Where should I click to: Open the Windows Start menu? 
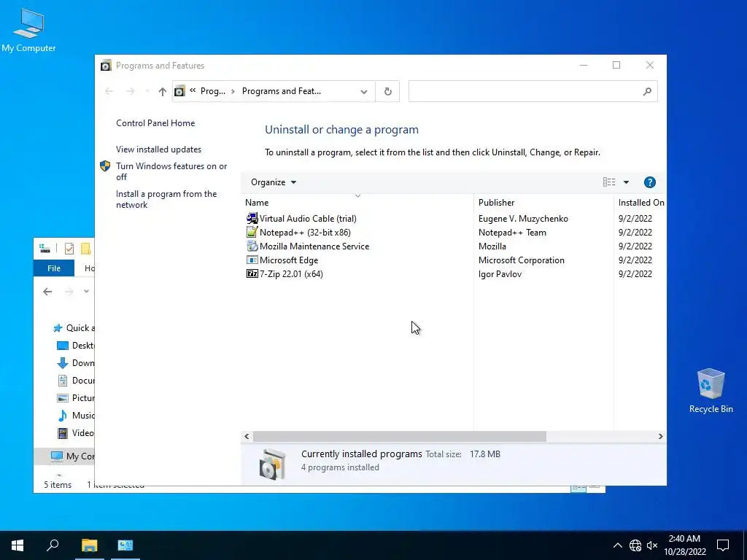click(x=18, y=545)
